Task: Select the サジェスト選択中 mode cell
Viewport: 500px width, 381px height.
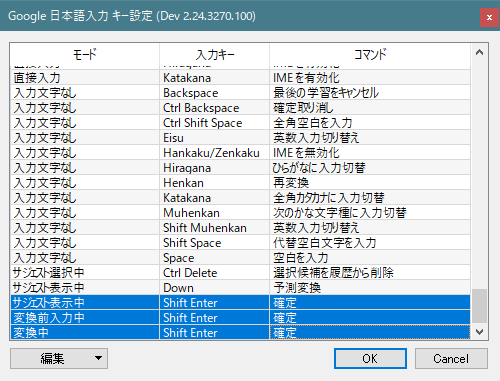Action: click(85, 273)
